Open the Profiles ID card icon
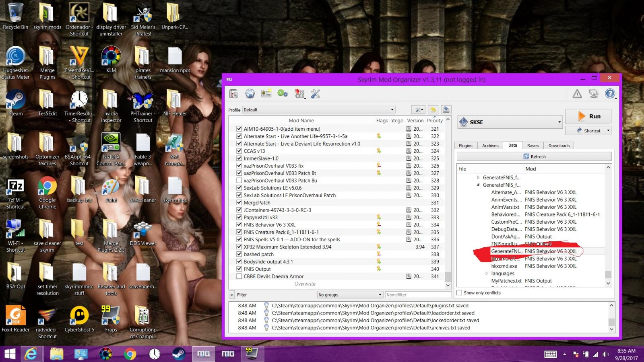Image resolution: width=644 pixels, height=362 pixels. pos(266,94)
